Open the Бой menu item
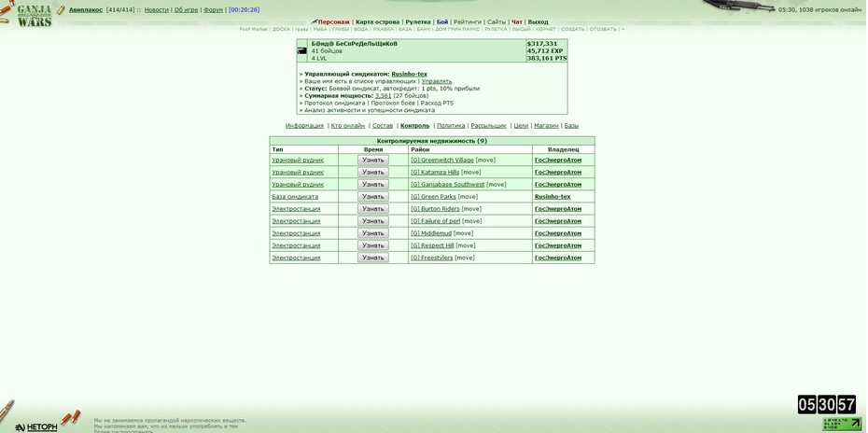The height and width of the screenshot is (433, 868). (x=442, y=22)
